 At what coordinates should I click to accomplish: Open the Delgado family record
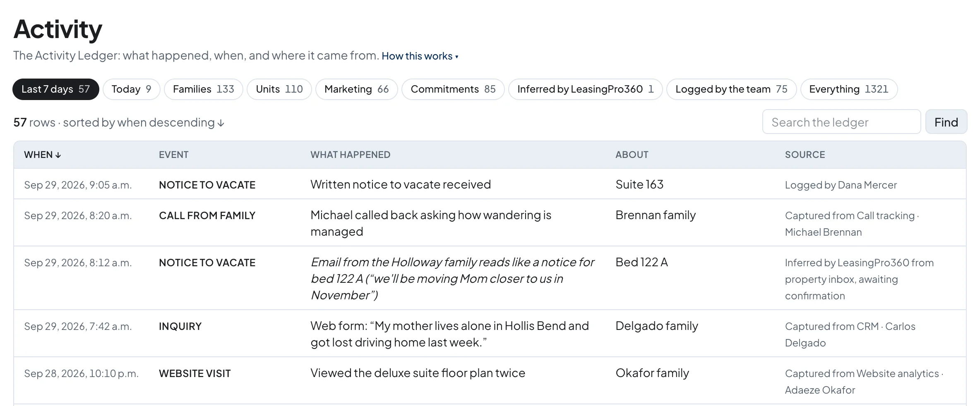[657, 326]
